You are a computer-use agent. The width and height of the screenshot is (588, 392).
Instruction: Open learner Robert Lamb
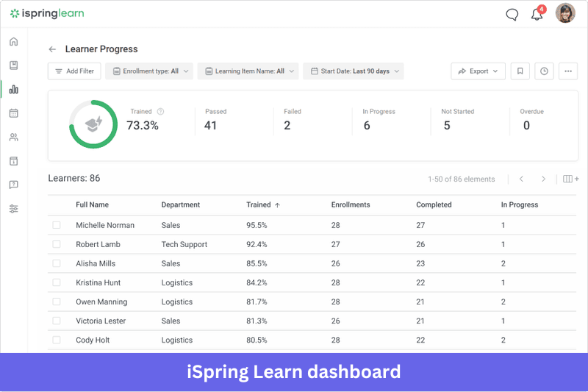coord(98,244)
